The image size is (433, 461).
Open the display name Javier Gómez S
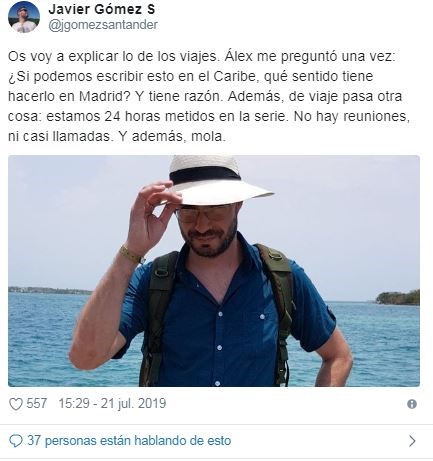(102, 9)
